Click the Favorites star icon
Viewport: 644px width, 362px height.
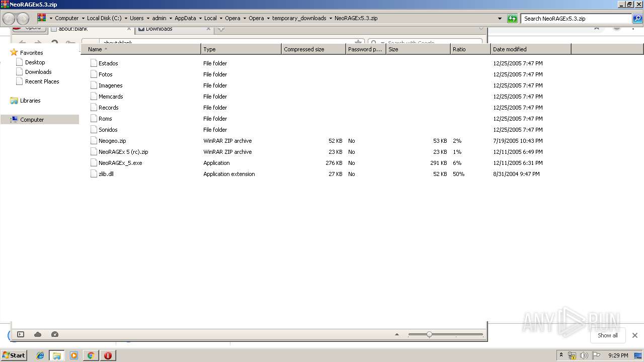coord(14,52)
